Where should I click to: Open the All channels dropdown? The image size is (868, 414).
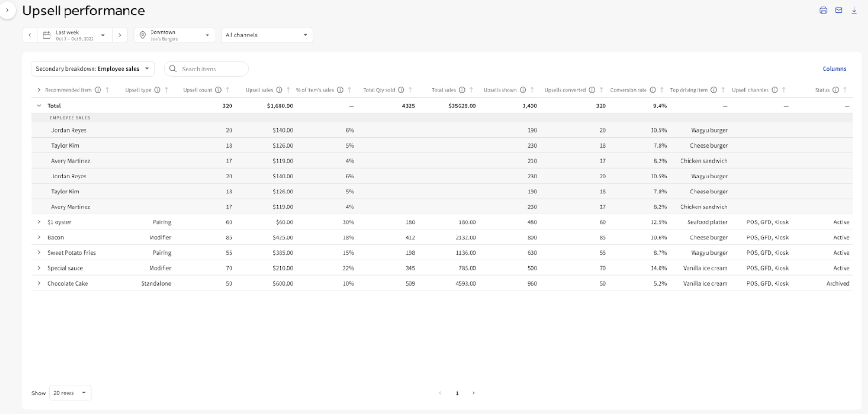point(266,35)
